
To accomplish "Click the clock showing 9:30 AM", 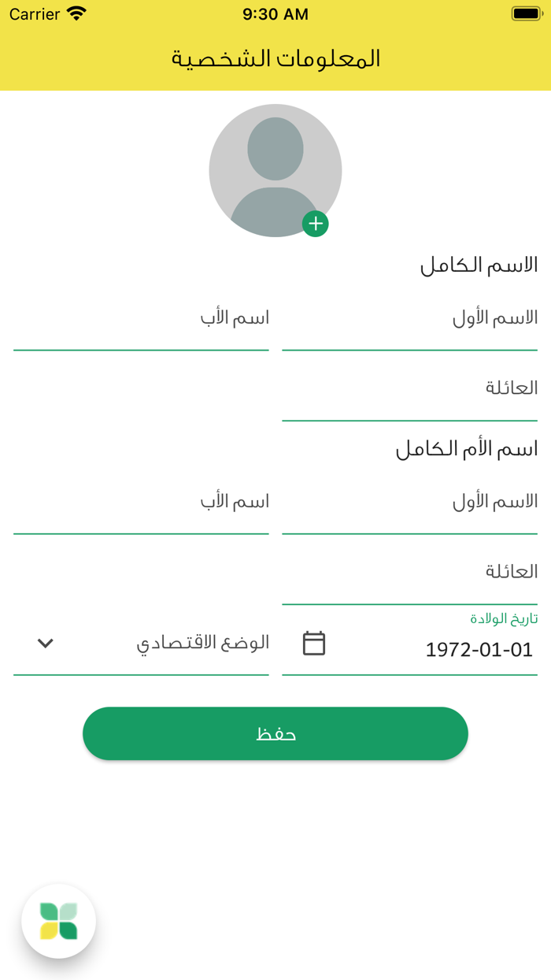I will [275, 13].
